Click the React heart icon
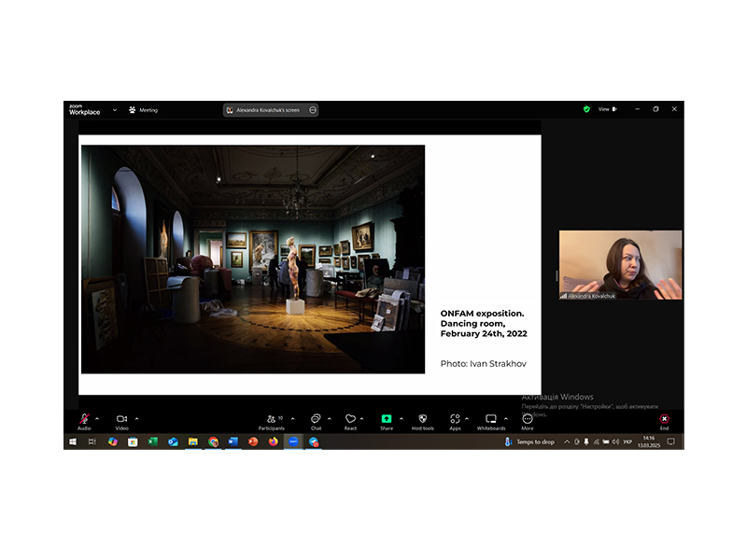747x560 pixels. click(350, 419)
